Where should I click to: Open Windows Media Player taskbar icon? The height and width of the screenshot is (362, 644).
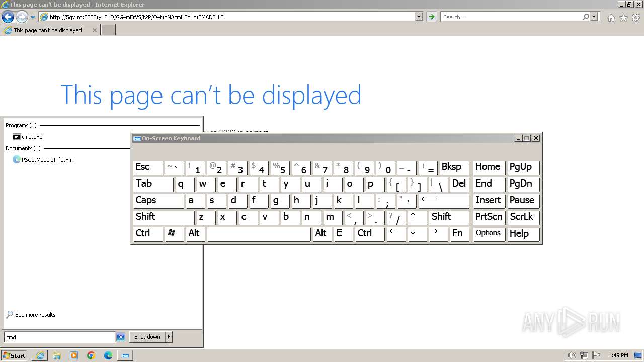74,355
